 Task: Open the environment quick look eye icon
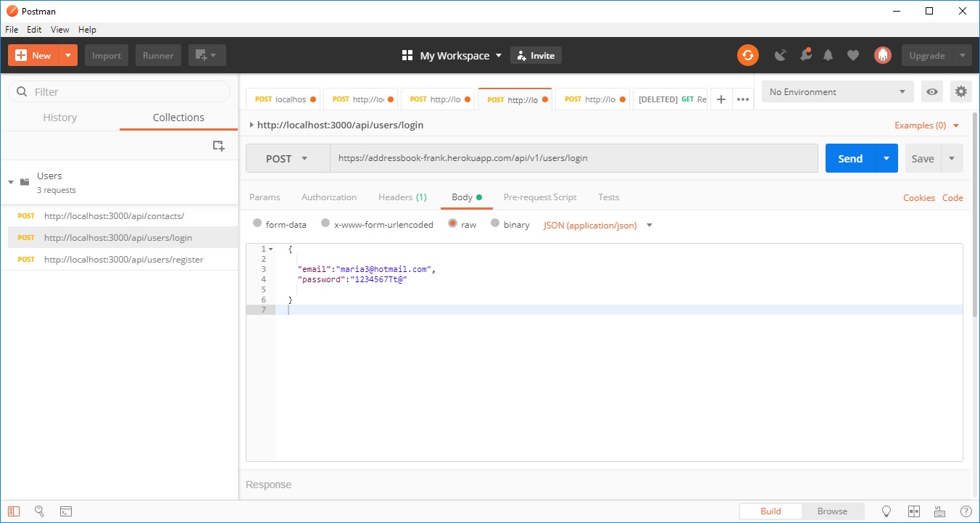(x=932, y=91)
